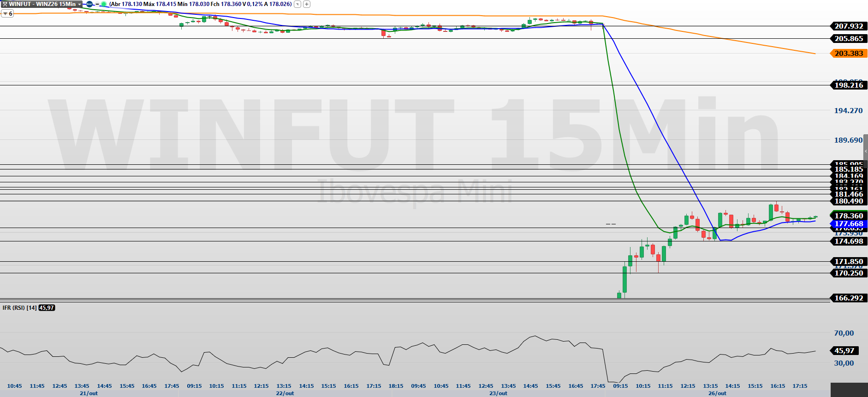Image resolution: width=868 pixels, height=397 pixels.
Task: Click the dark blue exchange logo icon
Action: (x=89, y=4)
